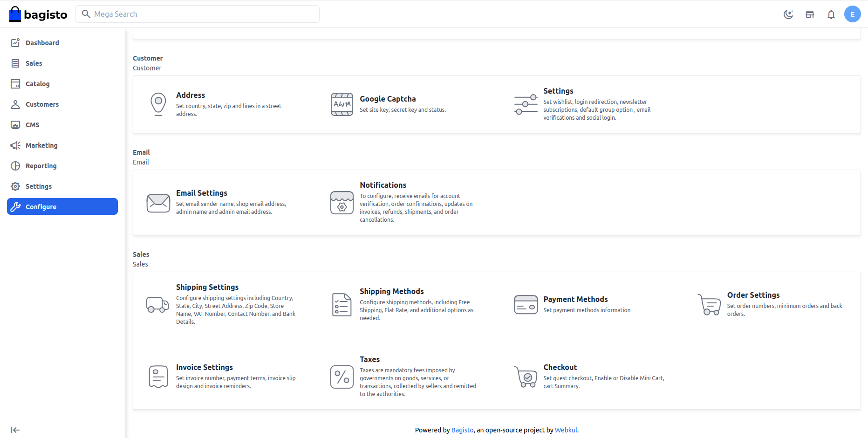Open Payment Methods configuration
The height and width of the screenshot is (438, 868).
pos(575,299)
